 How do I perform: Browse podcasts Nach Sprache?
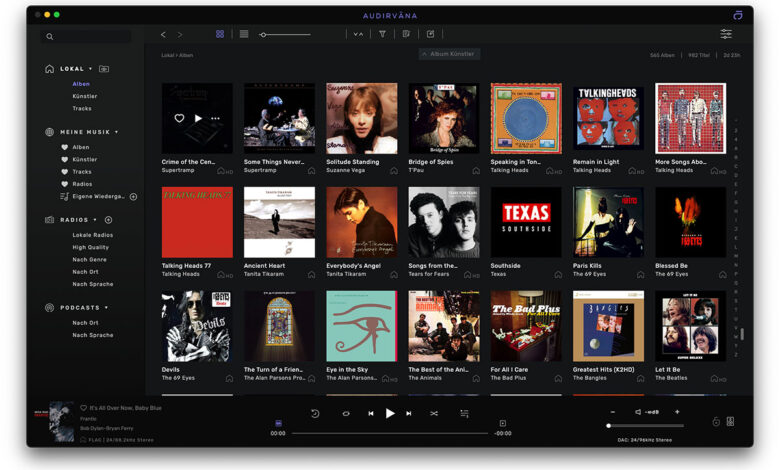[93, 335]
